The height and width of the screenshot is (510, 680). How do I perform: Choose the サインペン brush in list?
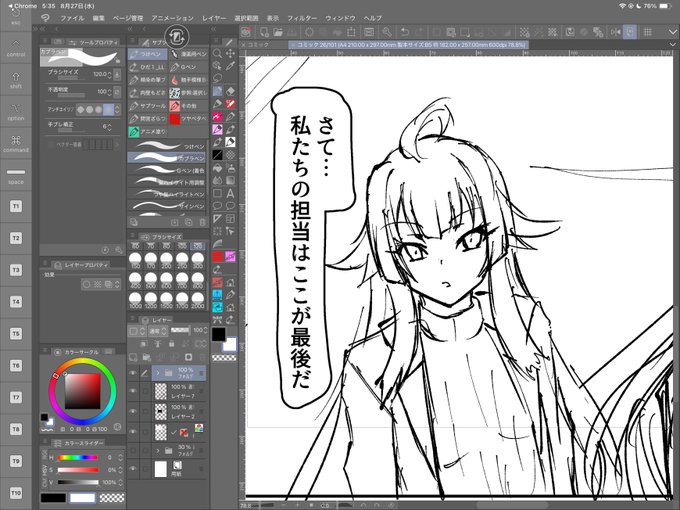click(x=167, y=206)
